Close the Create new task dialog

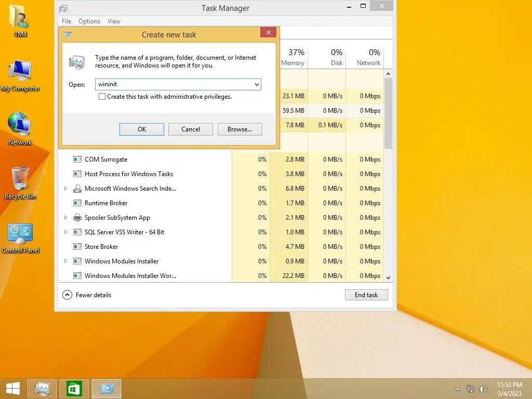(269, 32)
